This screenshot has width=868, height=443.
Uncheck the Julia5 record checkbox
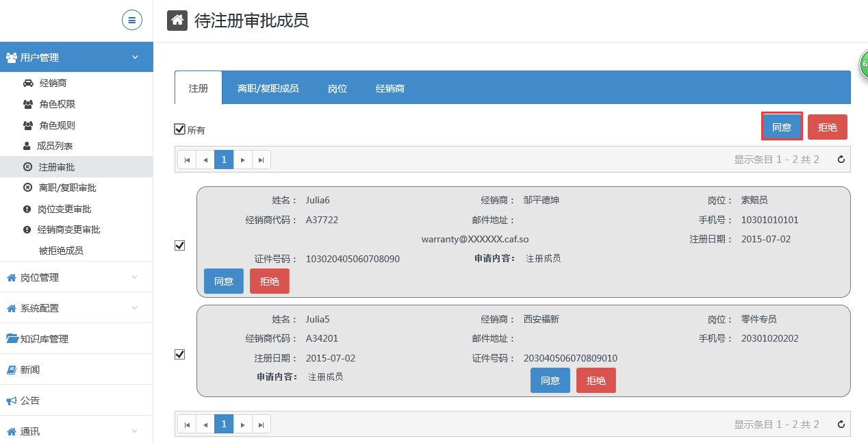180,354
